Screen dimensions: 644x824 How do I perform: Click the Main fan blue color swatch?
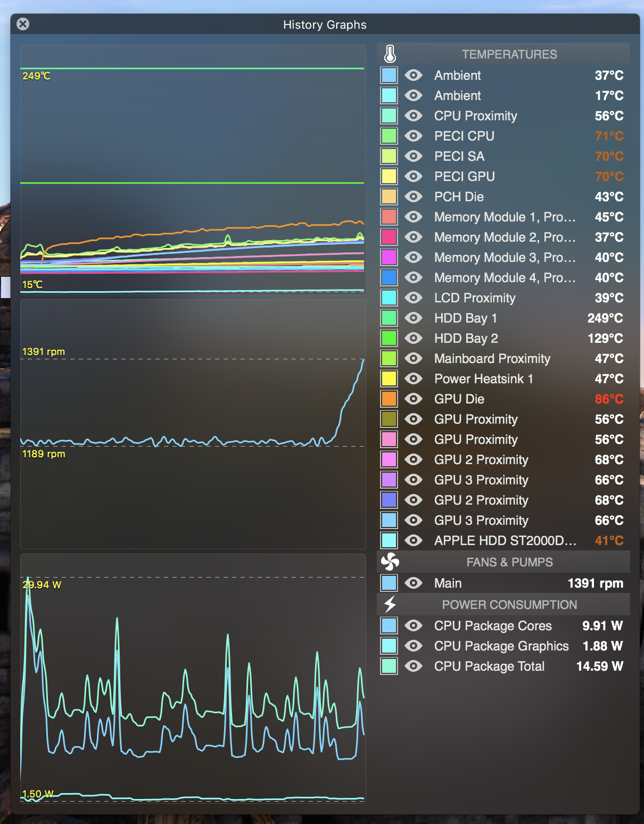[x=389, y=583]
